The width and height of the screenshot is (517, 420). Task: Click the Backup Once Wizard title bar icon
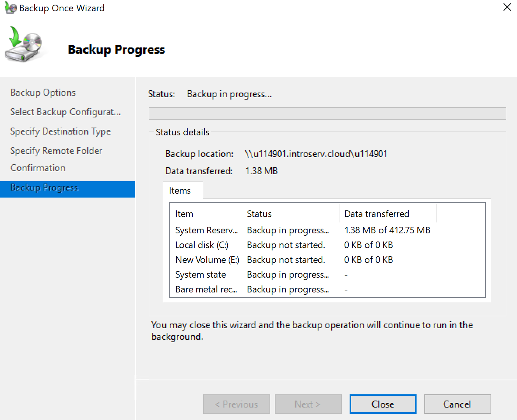click(x=10, y=8)
